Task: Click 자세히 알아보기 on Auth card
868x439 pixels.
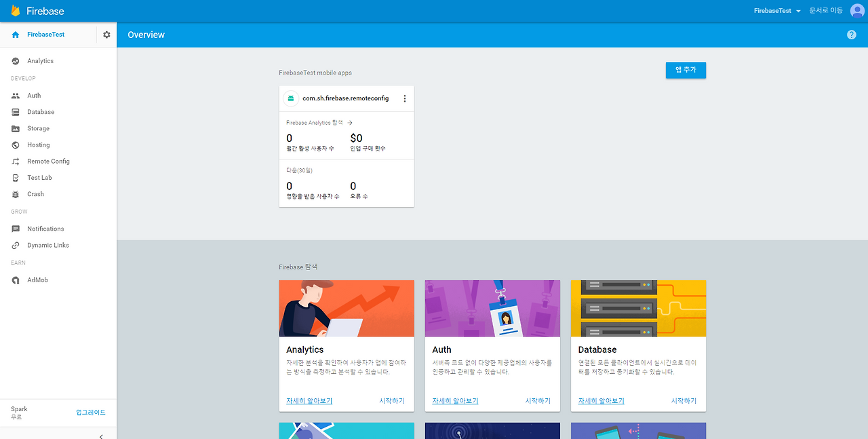Action: point(455,401)
